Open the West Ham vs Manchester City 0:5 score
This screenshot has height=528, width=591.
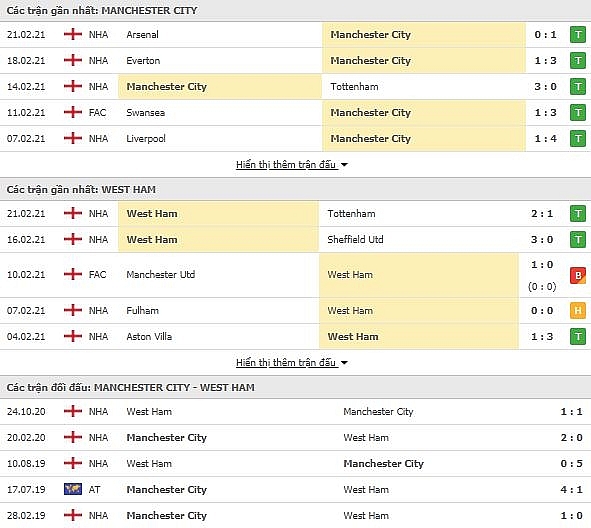[571, 463]
